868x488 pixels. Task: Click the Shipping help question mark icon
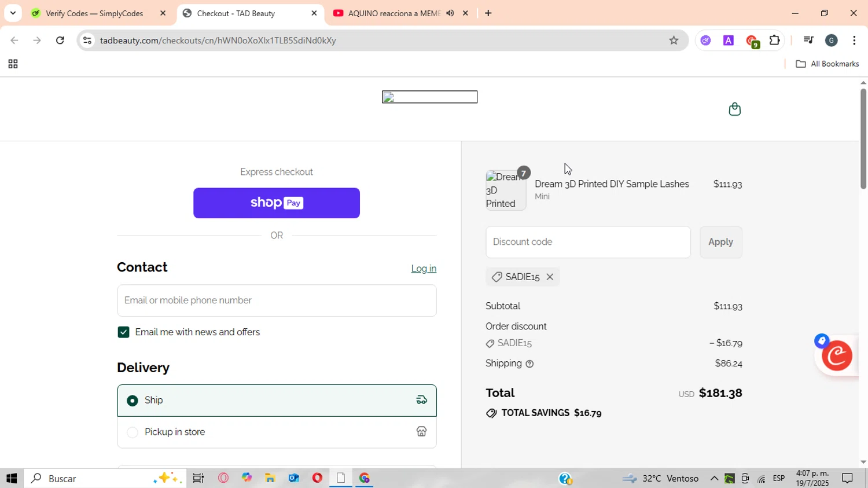pyautogui.click(x=529, y=364)
